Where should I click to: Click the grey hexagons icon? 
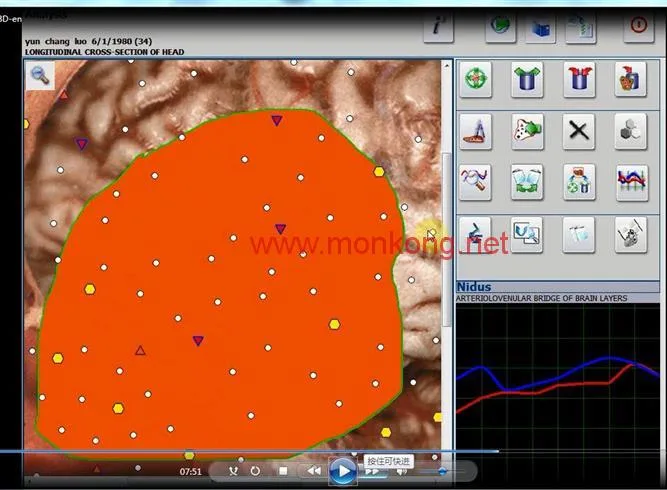(630, 131)
